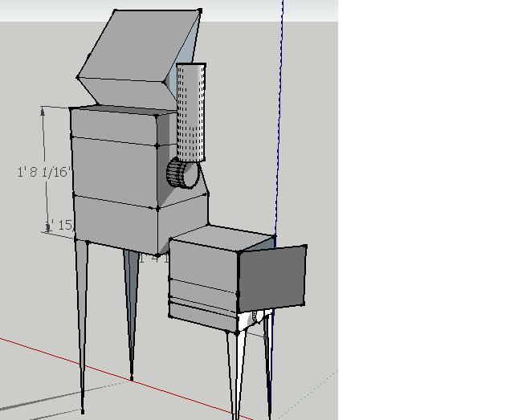The image size is (514, 420).
Task: Click the 1' 8 1/16" dimension label
Action: pos(45,171)
